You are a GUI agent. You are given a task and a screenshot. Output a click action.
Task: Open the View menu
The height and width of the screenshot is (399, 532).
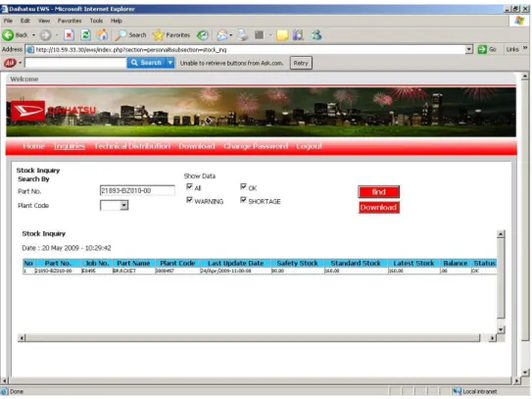pos(44,21)
